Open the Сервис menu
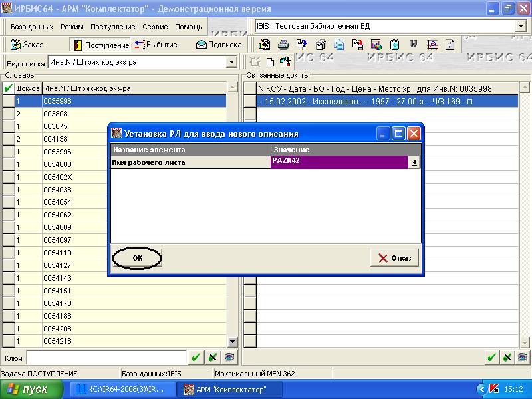The image size is (532, 399). [155, 27]
